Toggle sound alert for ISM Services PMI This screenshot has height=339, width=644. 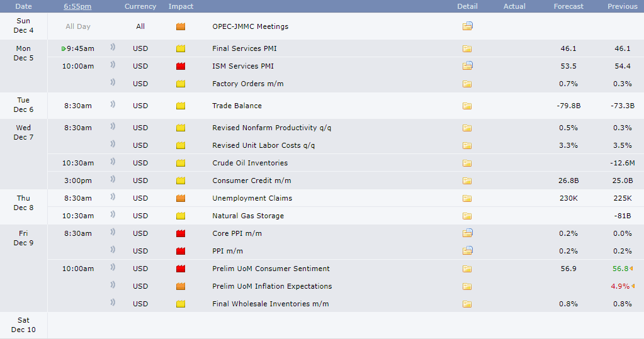pyautogui.click(x=113, y=65)
